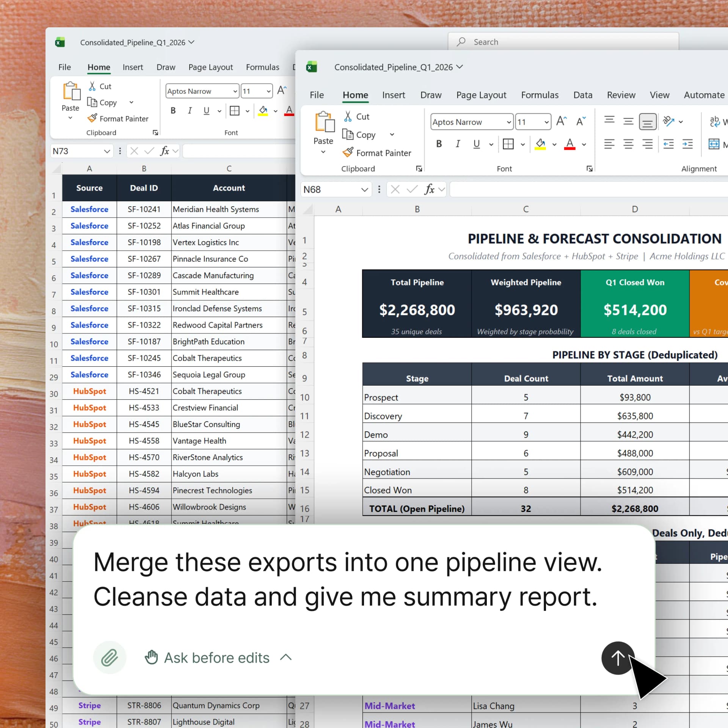
Task: Toggle Underline in the front window ribbon
Action: [477, 144]
